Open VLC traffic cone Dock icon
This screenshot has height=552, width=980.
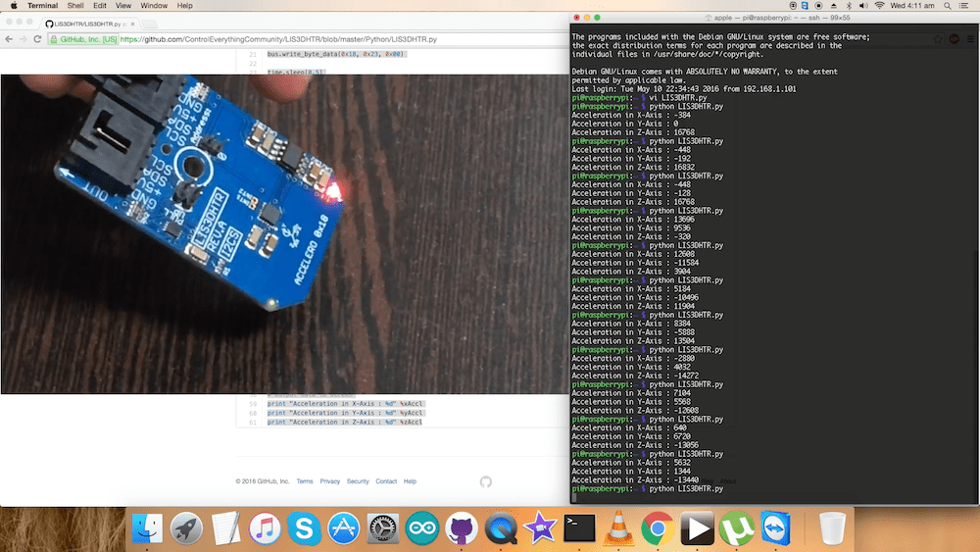[618, 528]
